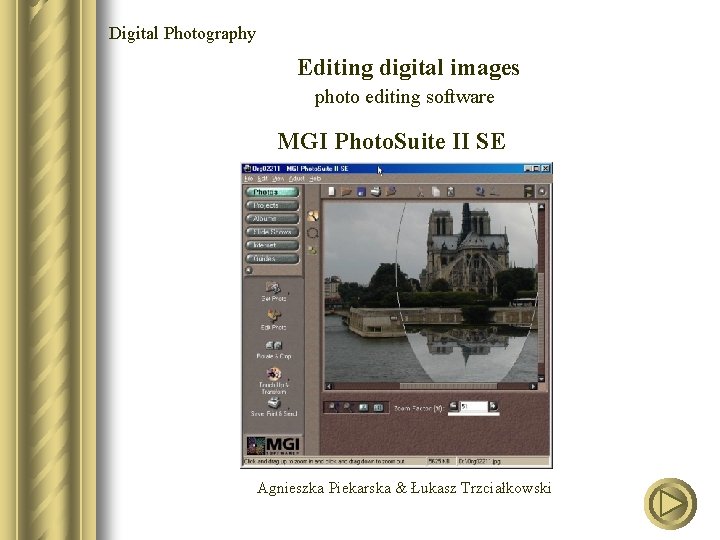Click the small round button below Guides
Viewport: 720px width, 540px height.
(249, 270)
